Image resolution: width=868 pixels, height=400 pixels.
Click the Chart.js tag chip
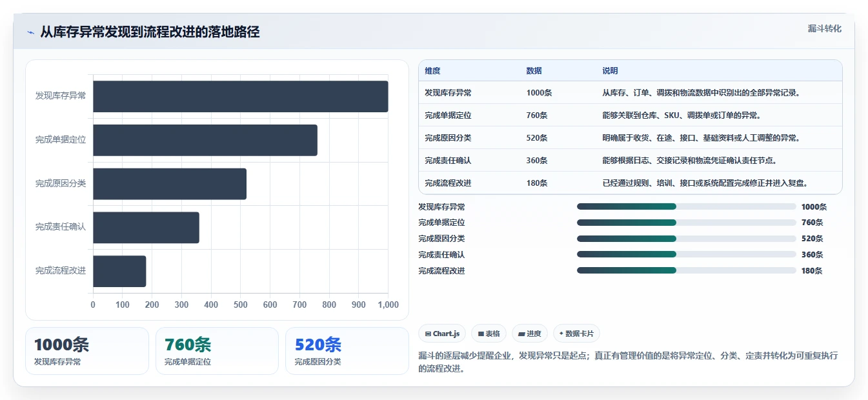click(442, 334)
